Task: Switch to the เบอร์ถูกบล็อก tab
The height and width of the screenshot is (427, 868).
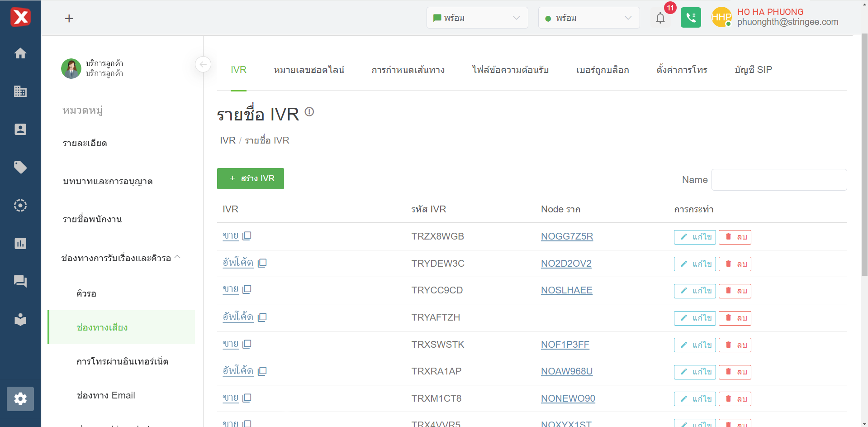Action: pyautogui.click(x=602, y=70)
